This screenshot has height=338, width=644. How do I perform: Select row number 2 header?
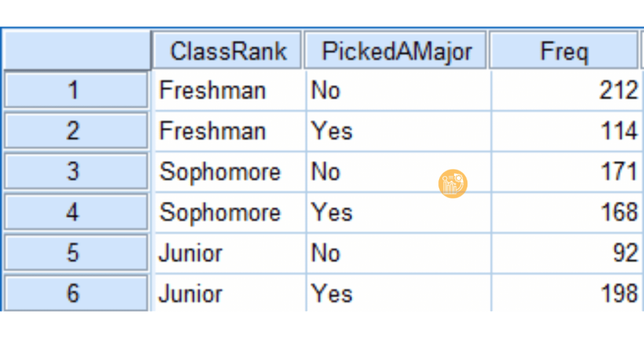point(75,131)
